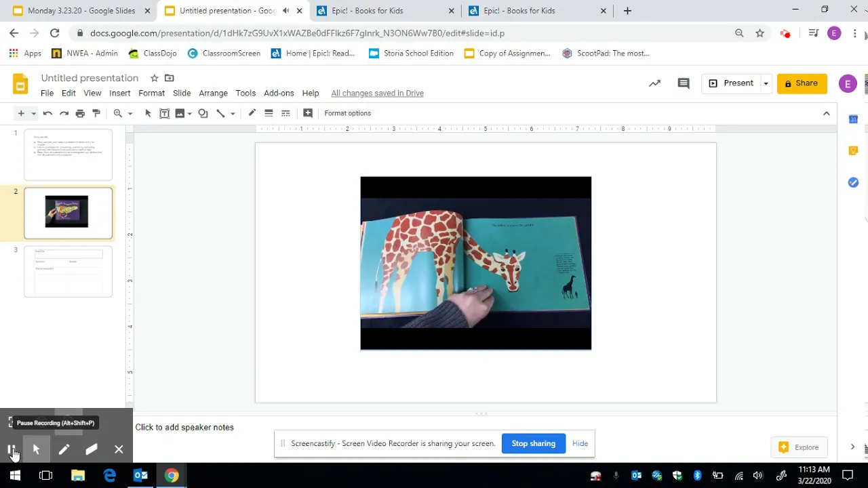Open the Help menu

coord(311,93)
